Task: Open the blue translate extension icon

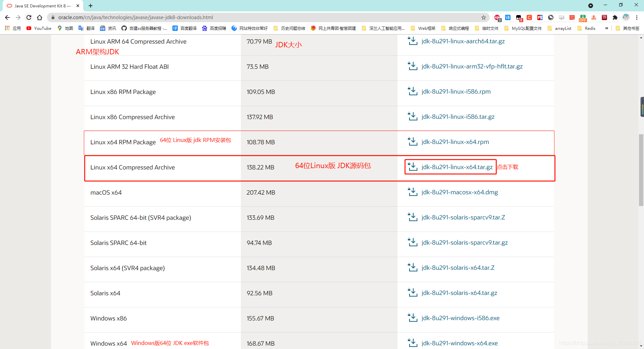Action: coord(508,17)
